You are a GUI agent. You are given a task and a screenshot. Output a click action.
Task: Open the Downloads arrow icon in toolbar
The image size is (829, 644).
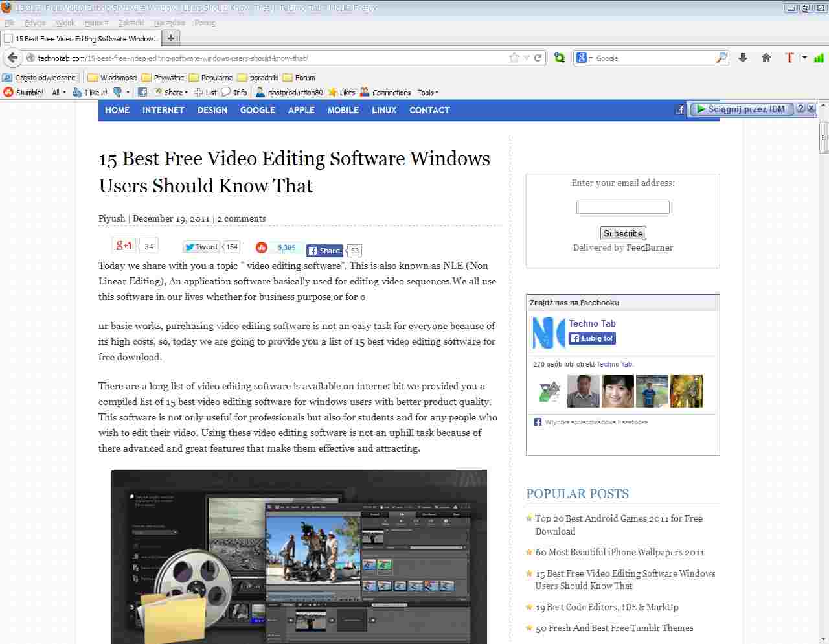[743, 58]
